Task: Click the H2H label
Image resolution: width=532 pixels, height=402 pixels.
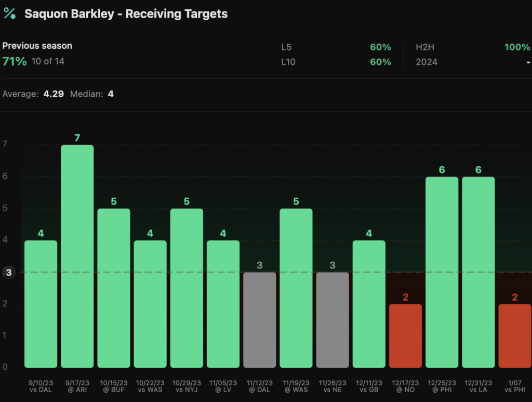Action: tap(425, 47)
